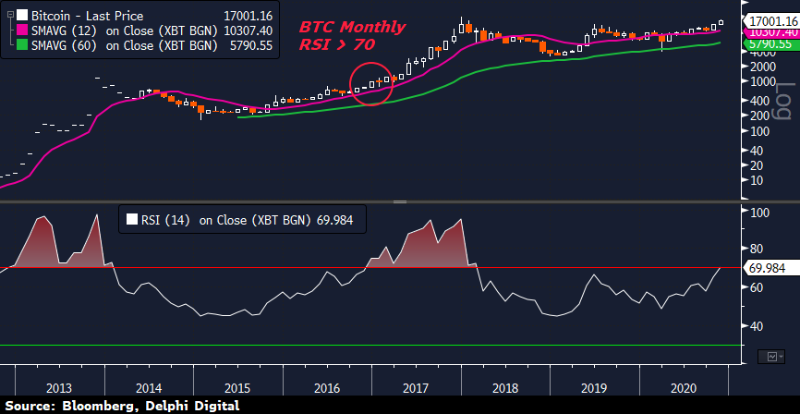The image size is (800, 414).
Task: Click the 17001.16 last price axis label
Action: pyautogui.click(x=771, y=20)
